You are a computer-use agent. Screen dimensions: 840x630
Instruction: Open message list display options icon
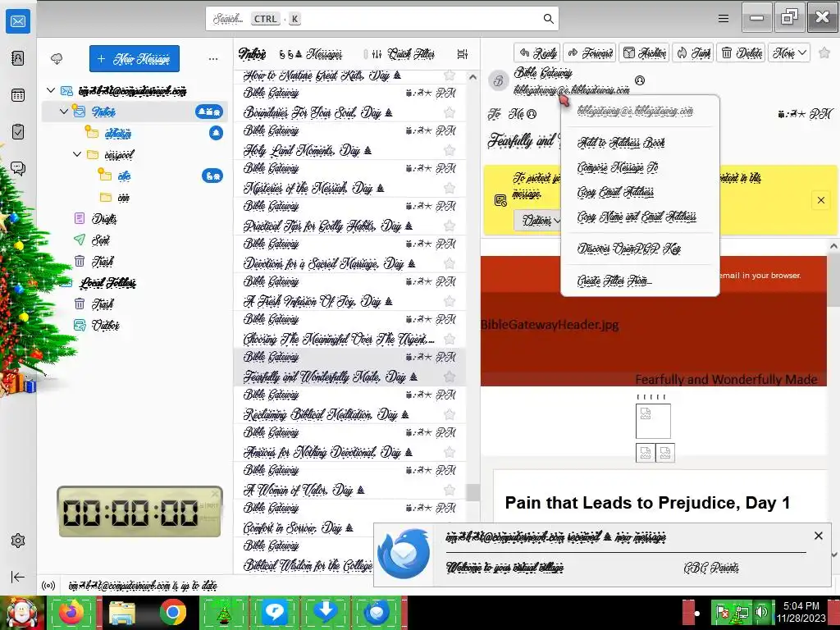(x=463, y=54)
